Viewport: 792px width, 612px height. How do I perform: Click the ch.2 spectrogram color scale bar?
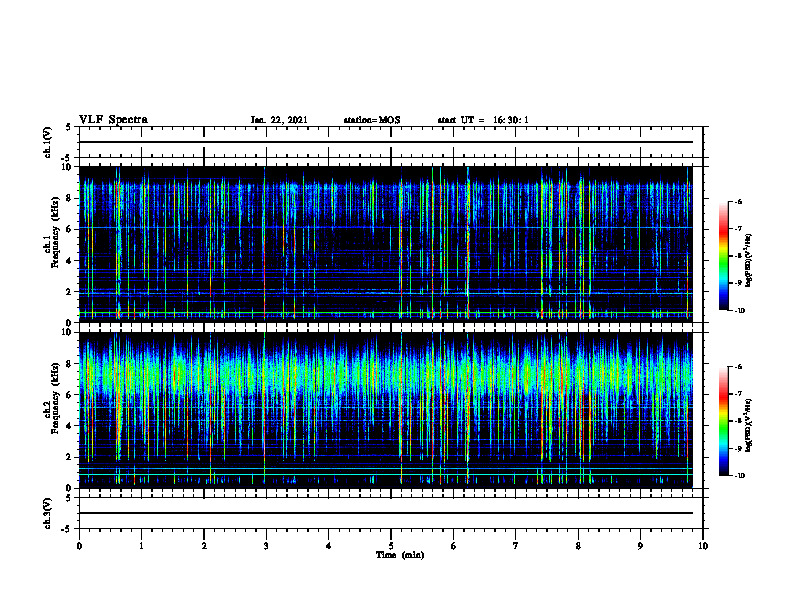point(724,421)
